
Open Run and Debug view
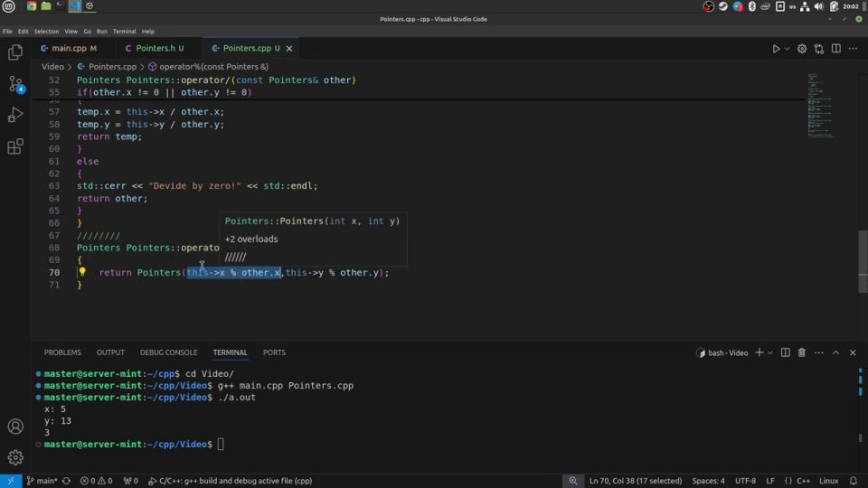(15, 115)
